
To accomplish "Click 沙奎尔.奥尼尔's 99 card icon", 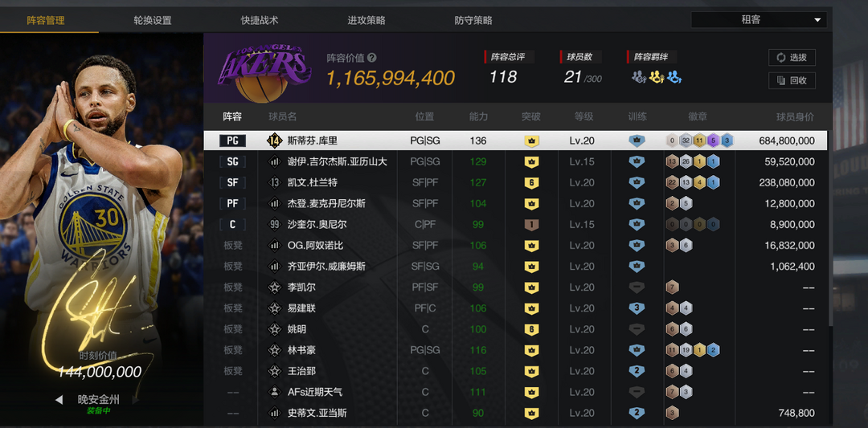I will tap(274, 225).
